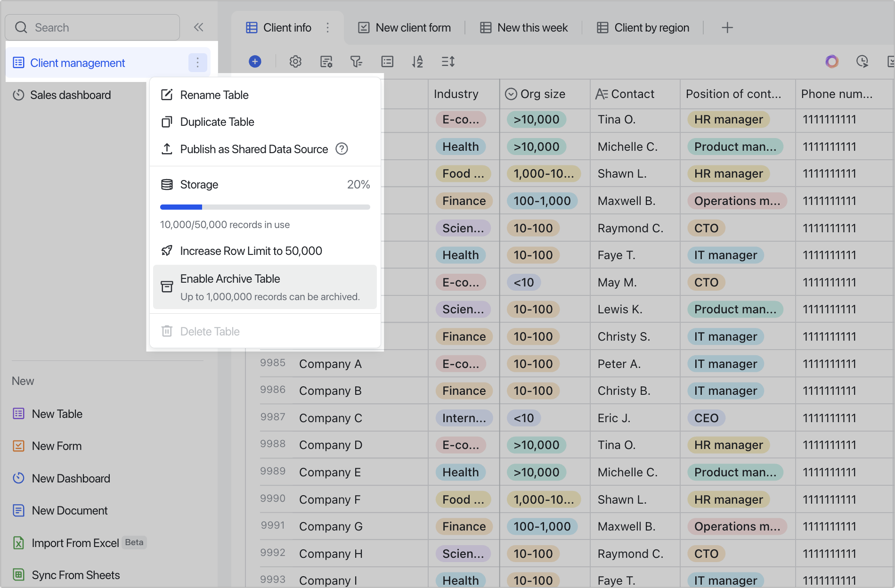Open Client info tab's more menu
The image size is (895, 588).
[x=327, y=28]
